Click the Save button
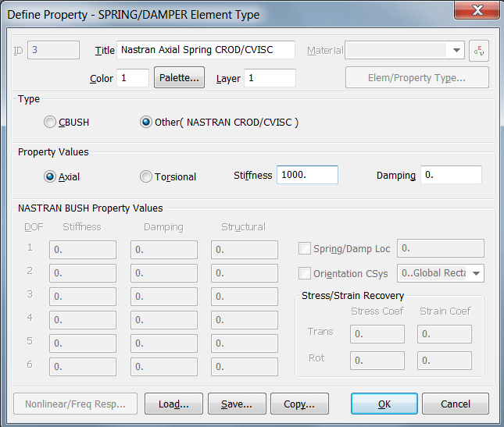 pos(237,404)
